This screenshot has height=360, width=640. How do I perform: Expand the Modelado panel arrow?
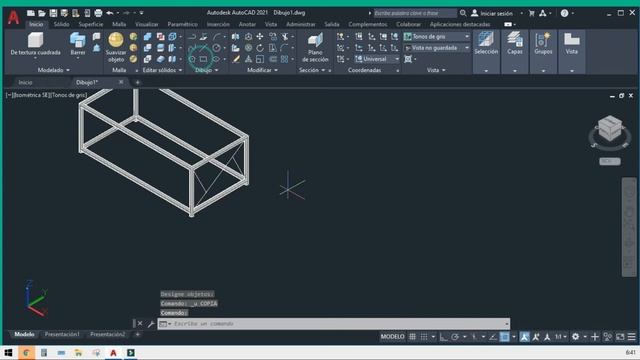click(x=68, y=70)
